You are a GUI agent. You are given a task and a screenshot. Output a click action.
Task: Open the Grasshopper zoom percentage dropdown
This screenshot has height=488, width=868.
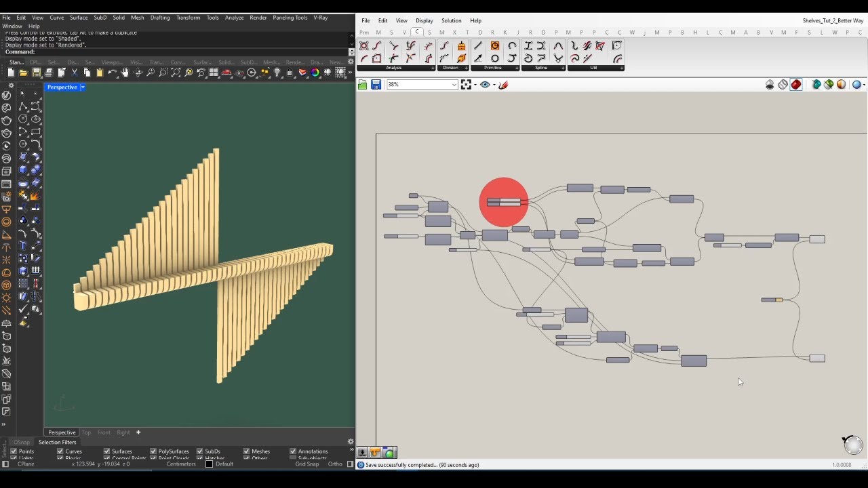pyautogui.click(x=454, y=84)
